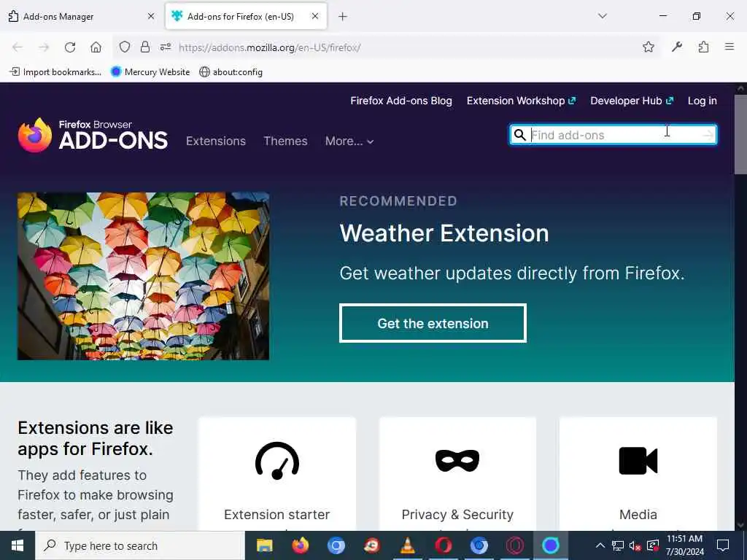Click the search magnifier icon in Find add-ons
747x560 pixels.
519,135
